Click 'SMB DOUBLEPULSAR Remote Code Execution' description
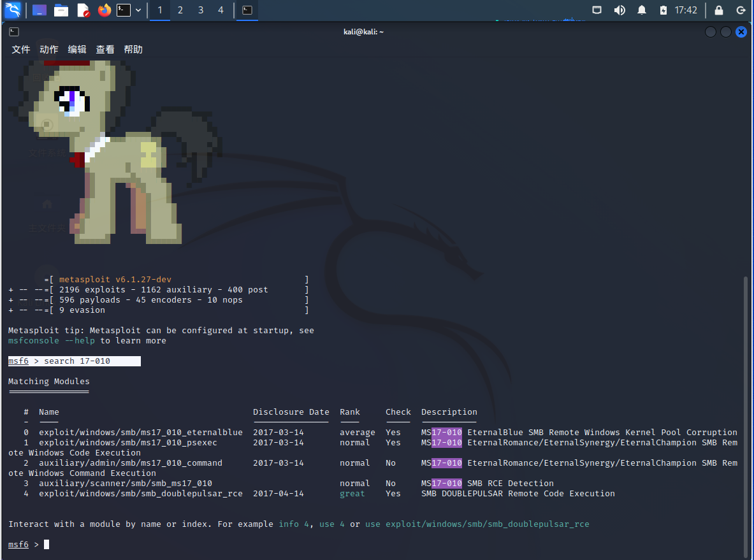Viewport: 754px width, 560px height. 518,493
